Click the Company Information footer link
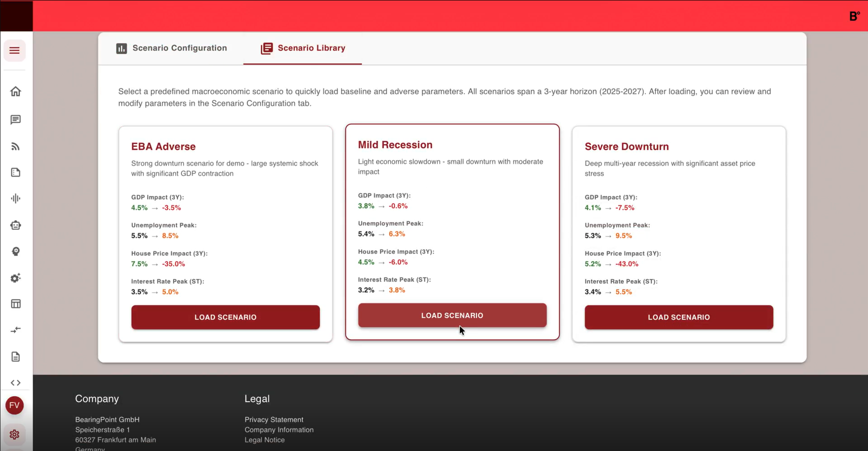 point(279,430)
